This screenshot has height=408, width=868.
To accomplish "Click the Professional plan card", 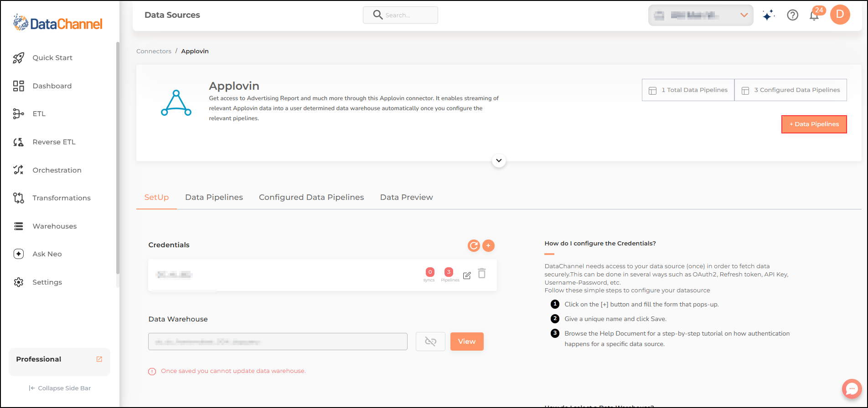I will (59, 362).
